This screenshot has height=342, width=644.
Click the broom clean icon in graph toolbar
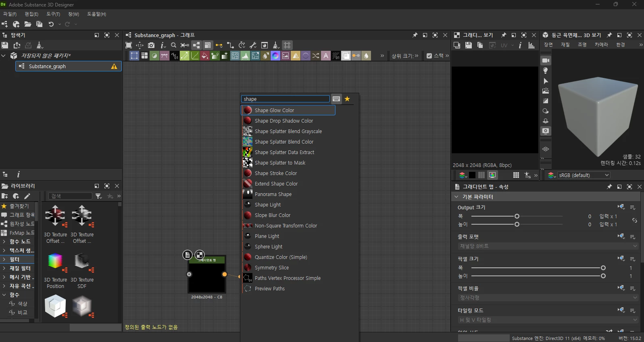point(276,45)
